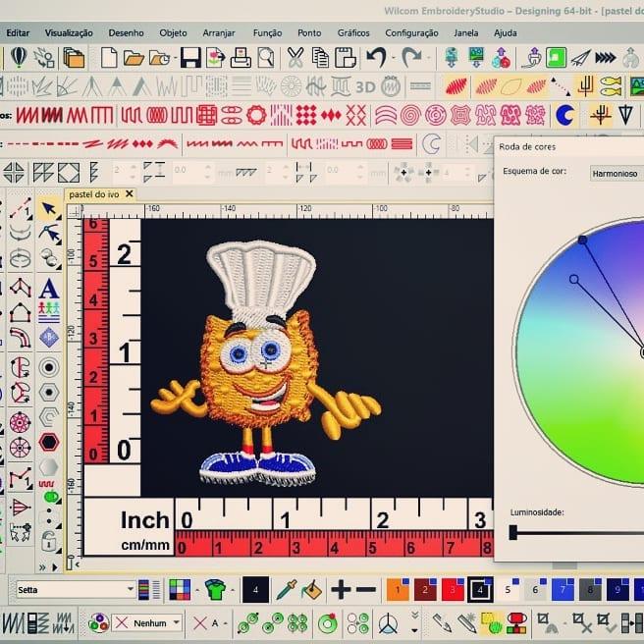Click the ruler origin box at the corner
644x644 pixels.
[x=75, y=211]
